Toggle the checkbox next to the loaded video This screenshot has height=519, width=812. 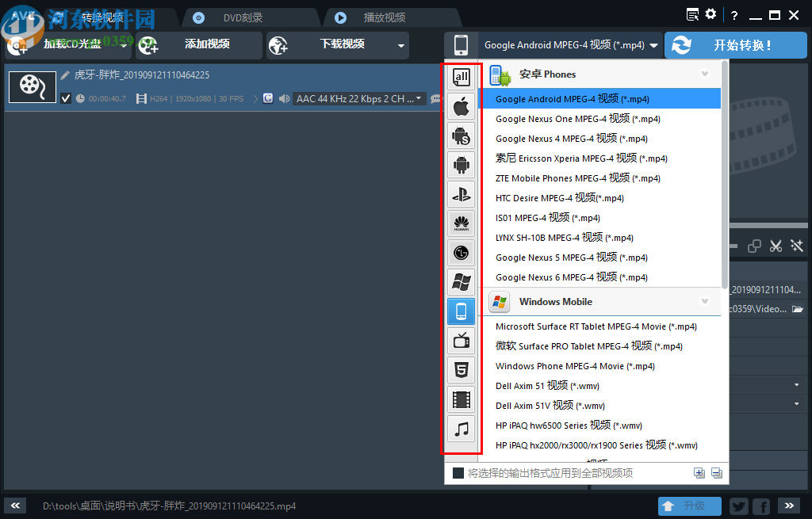coord(65,99)
